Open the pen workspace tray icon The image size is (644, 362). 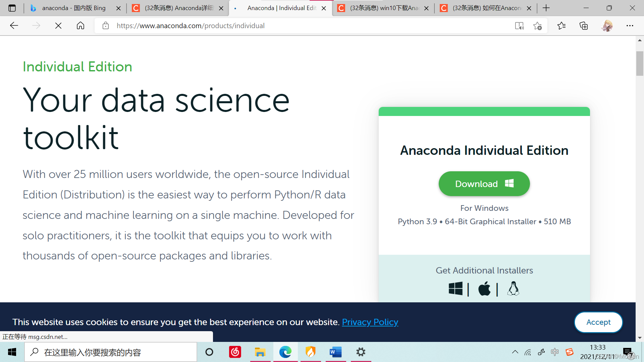tap(541, 352)
